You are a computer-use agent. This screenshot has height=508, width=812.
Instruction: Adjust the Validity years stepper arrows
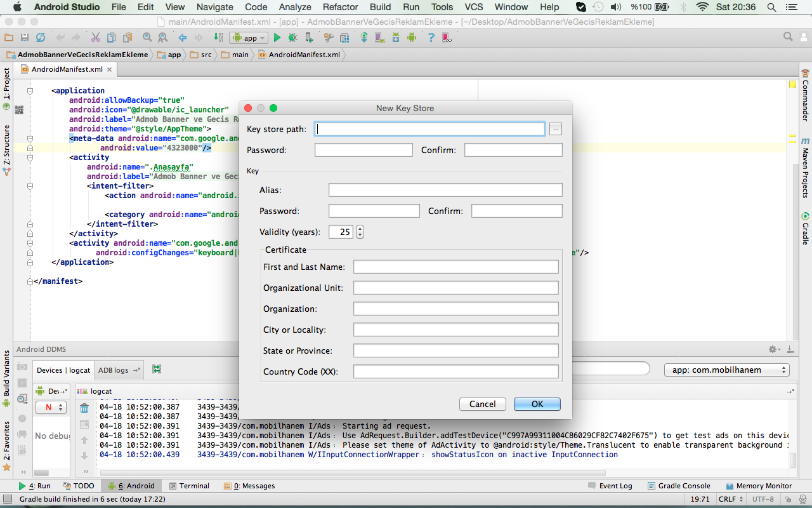click(360, 232)
